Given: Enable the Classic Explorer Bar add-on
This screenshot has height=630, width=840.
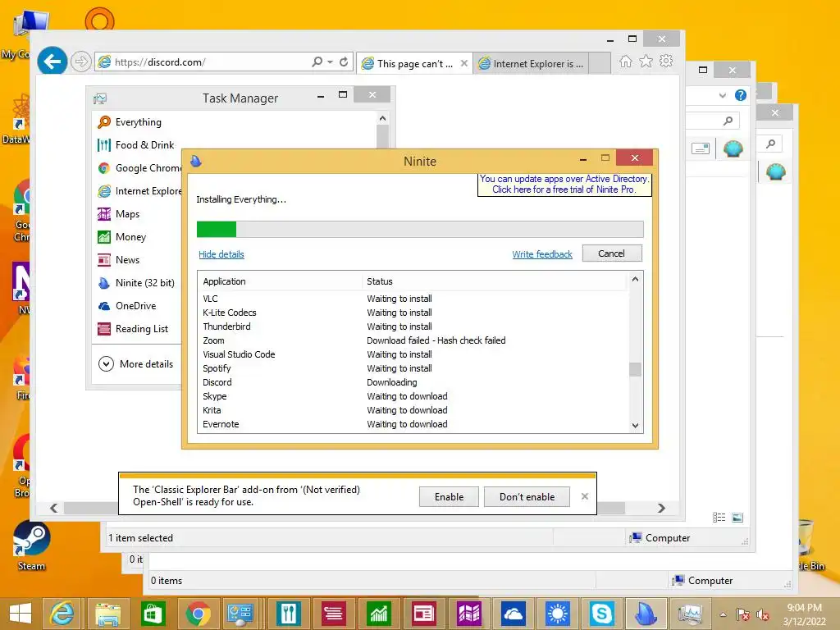Looking at the screenshot, I should [x=449, y=497].
